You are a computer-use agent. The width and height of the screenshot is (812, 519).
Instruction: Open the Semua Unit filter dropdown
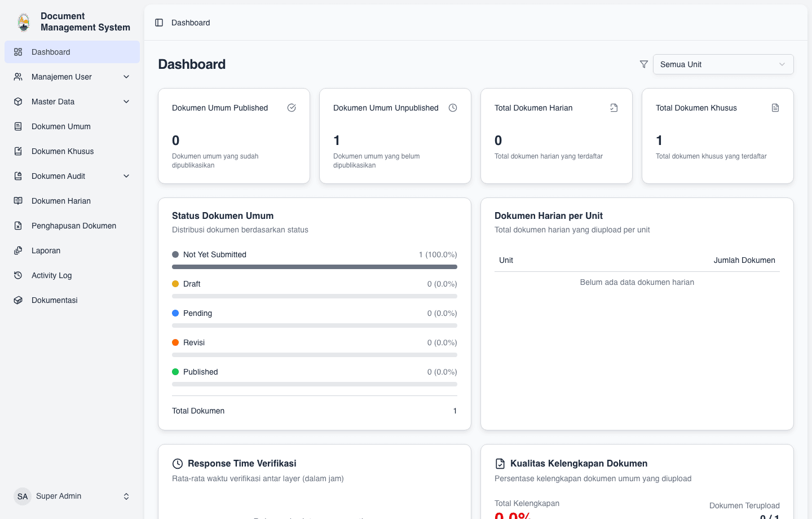[x=723, y=64]
